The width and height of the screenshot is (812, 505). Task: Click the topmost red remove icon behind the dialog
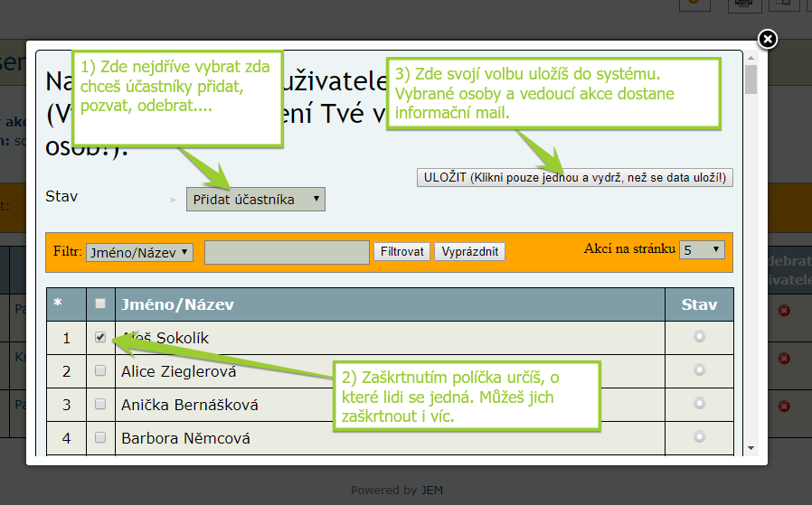[x=784, y=310]
